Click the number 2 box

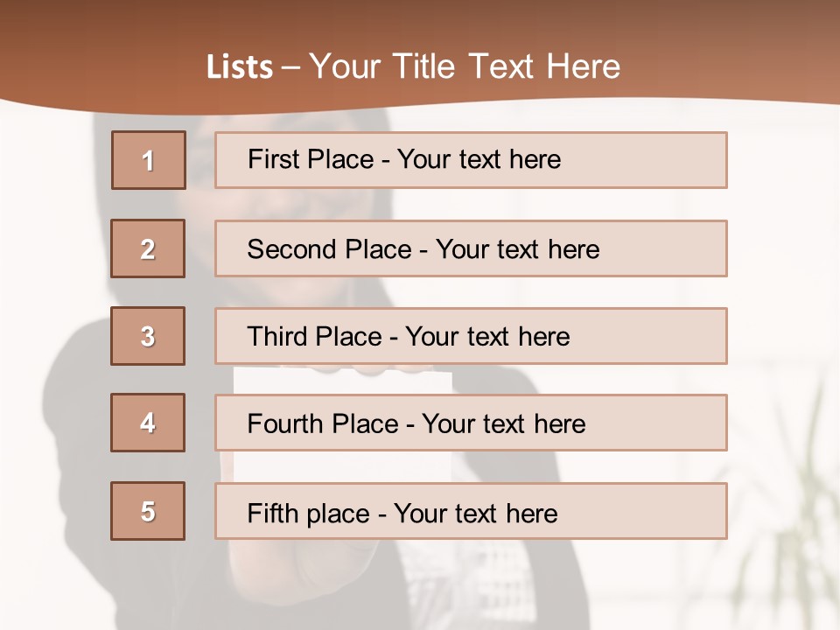[x=148, y=248]
